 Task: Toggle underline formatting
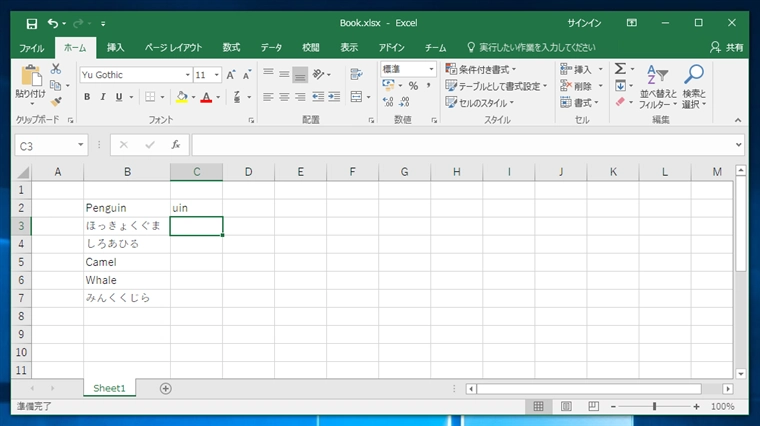pos(119,97)
